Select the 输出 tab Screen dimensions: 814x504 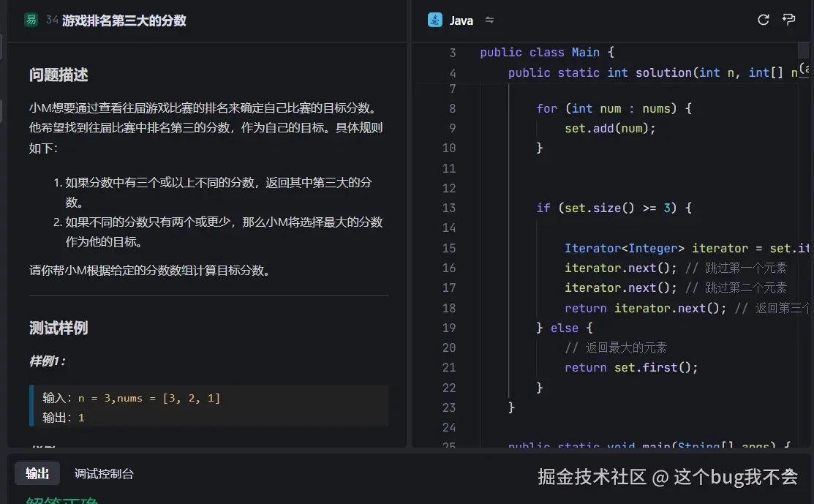tap(37, 473)
